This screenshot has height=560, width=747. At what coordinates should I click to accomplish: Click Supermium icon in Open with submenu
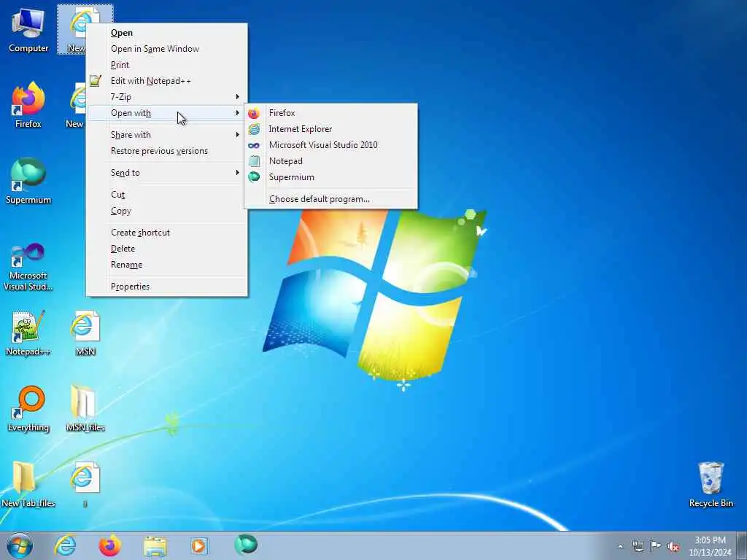coord(254,176)
